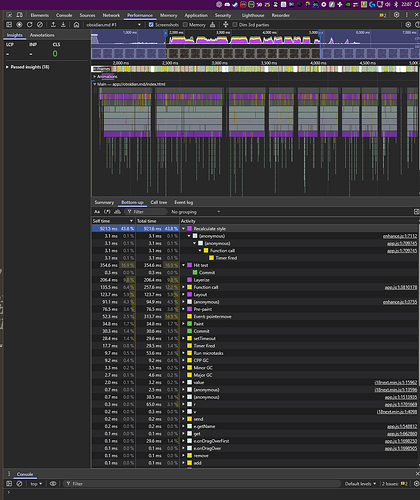The width and height of the screenshot is (420, 500).
Task: Expand the Animations track
Action: (x=95, y=77)
